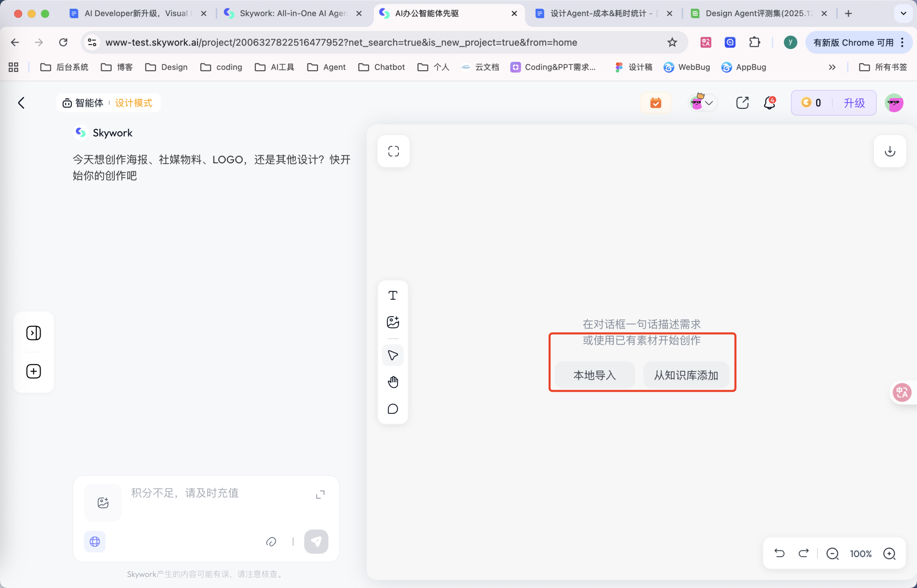Viewport: 917px width, 588px height.
Task: Click the 升级 upgrade button
Action: tap(854, 102)
